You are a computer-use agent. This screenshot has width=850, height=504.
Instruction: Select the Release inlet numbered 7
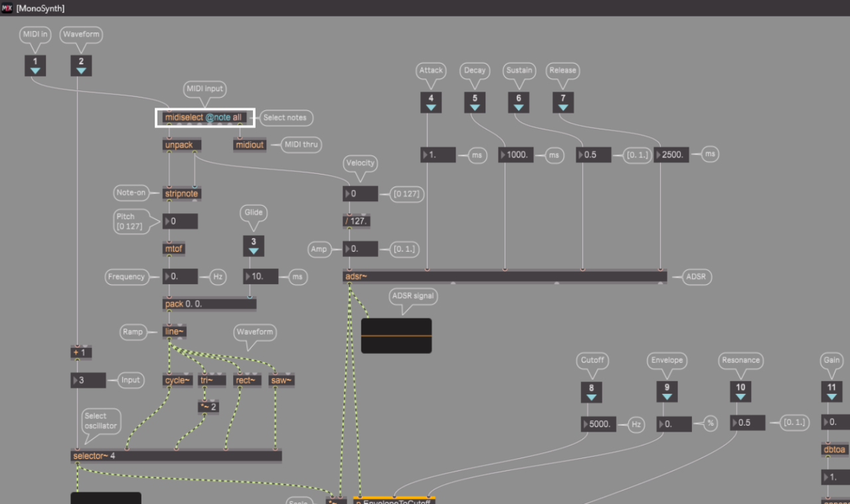pyautogui.click(x=563, y=102)
